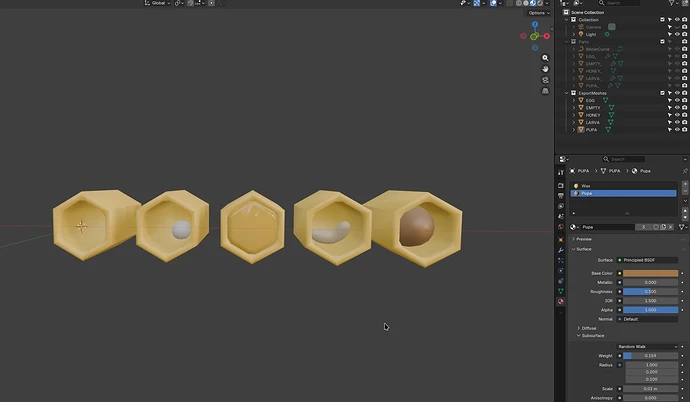The image size is (690, 402).
Task: Switch perspective/orthographic with the grid icon
Action: tap(545, 91)
